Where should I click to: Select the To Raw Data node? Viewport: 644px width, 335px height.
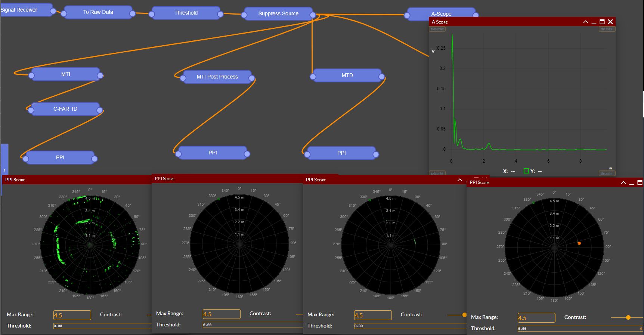click(98, 12)
